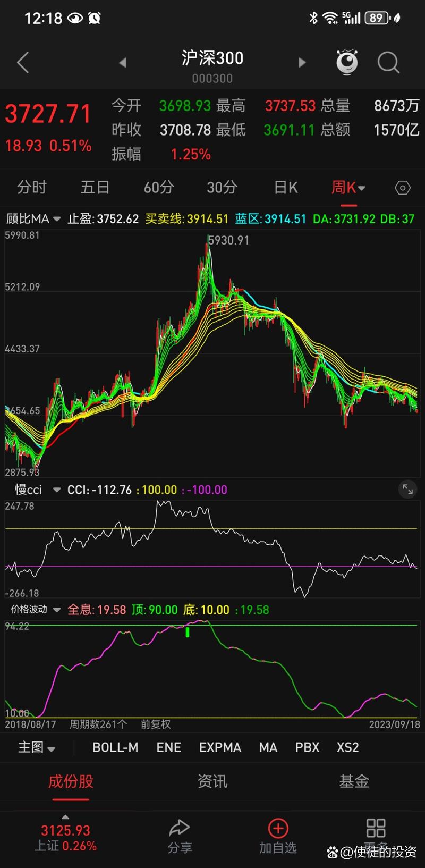Switch to the 60分 tab

(x=159, y=187)
